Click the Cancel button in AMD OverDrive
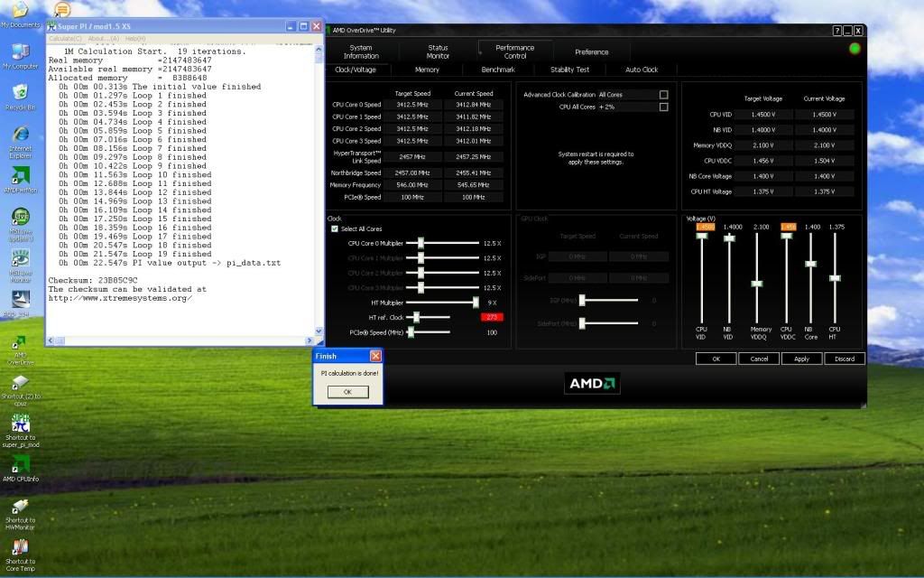 [x=759, y=359]
